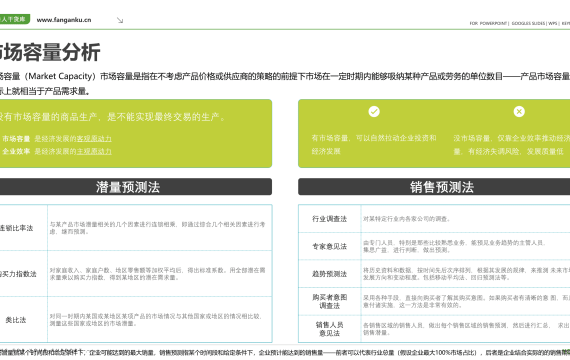Click the underlined 主观原动力 text

tap(94, 151)
